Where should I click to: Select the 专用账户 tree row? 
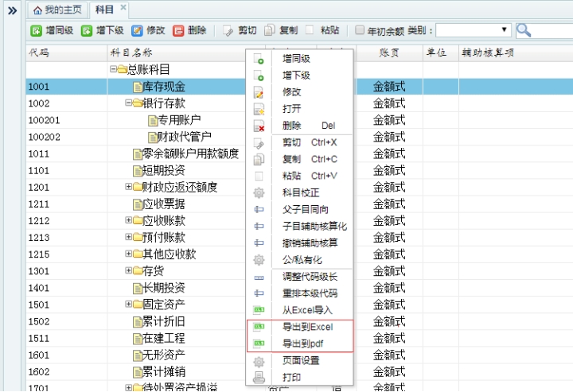point(178,120)
